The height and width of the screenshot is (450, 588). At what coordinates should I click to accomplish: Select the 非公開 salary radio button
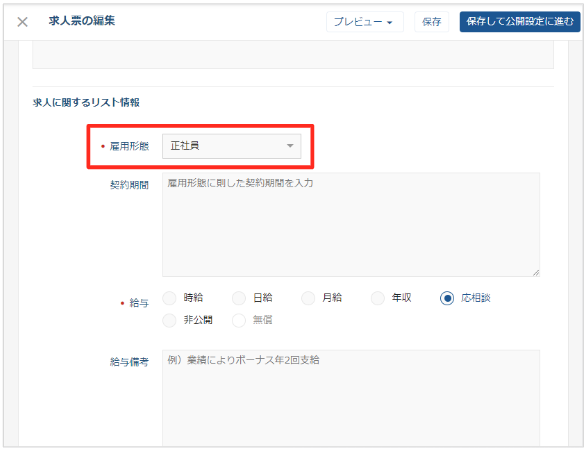point(169,321)
